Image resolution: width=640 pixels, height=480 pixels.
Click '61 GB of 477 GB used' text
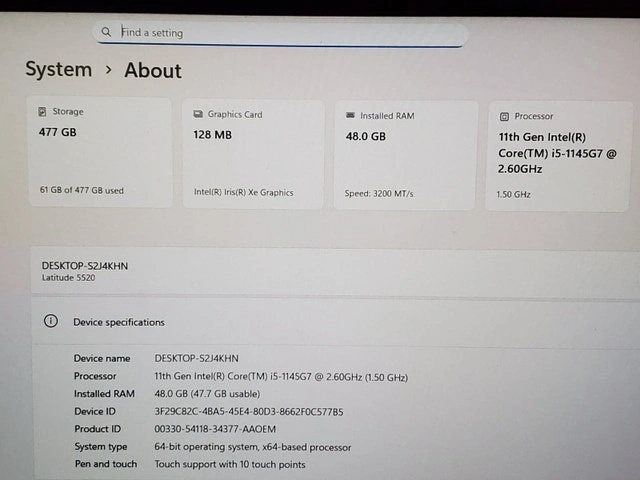[x=82, y=190]
